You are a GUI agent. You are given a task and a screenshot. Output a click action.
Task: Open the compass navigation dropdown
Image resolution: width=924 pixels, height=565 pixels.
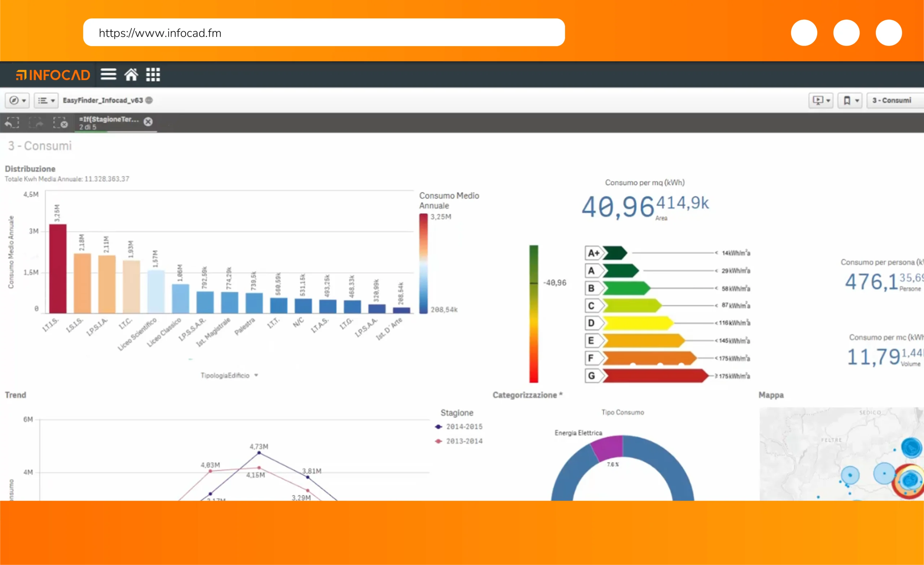(x=17, y=100)
